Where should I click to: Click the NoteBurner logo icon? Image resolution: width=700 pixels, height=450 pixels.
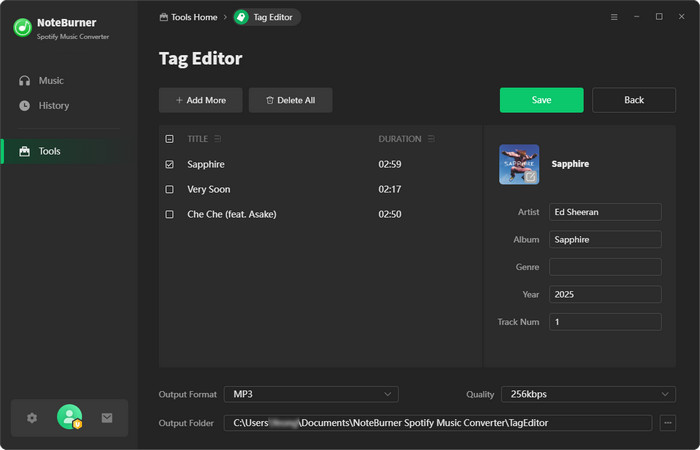coord(22,28)
